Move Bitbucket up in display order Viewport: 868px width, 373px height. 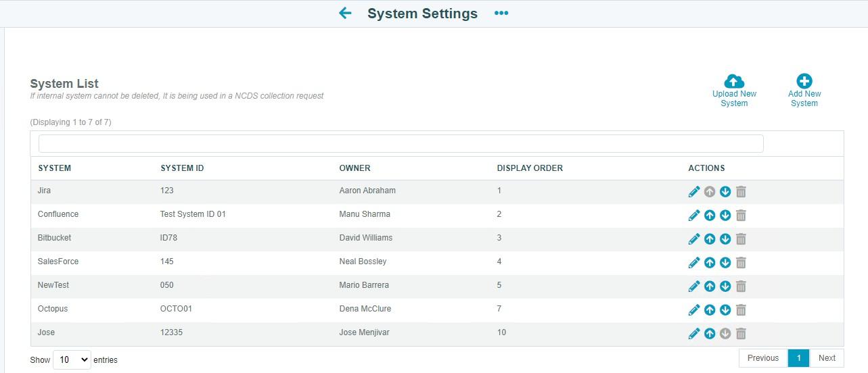coord(710,239)
